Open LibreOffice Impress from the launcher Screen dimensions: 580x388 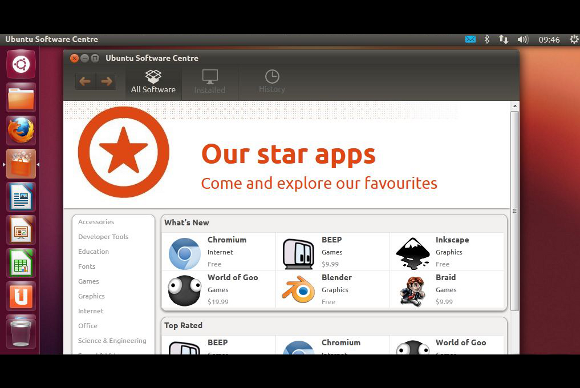[21, 230]
